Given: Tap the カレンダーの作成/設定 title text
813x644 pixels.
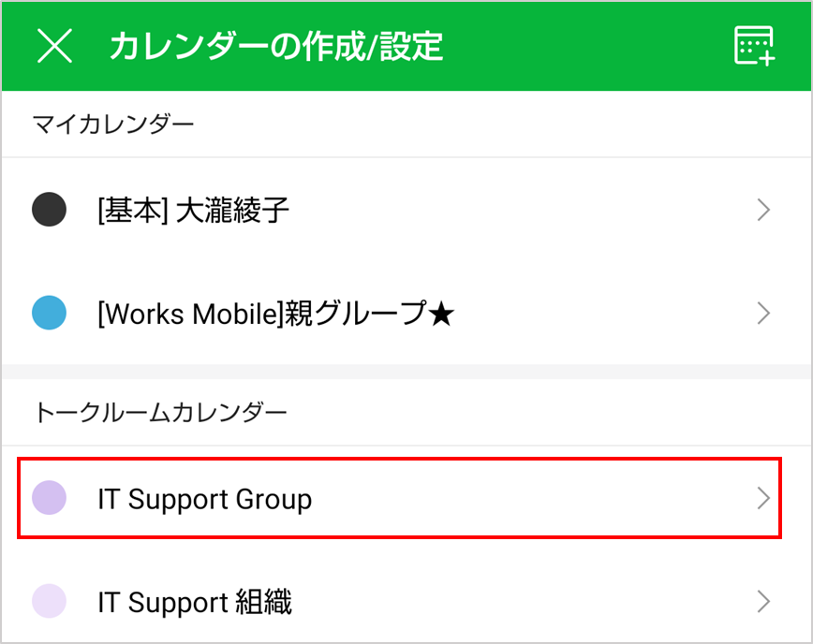Looking at the screenshot, I should click(276, 46).
